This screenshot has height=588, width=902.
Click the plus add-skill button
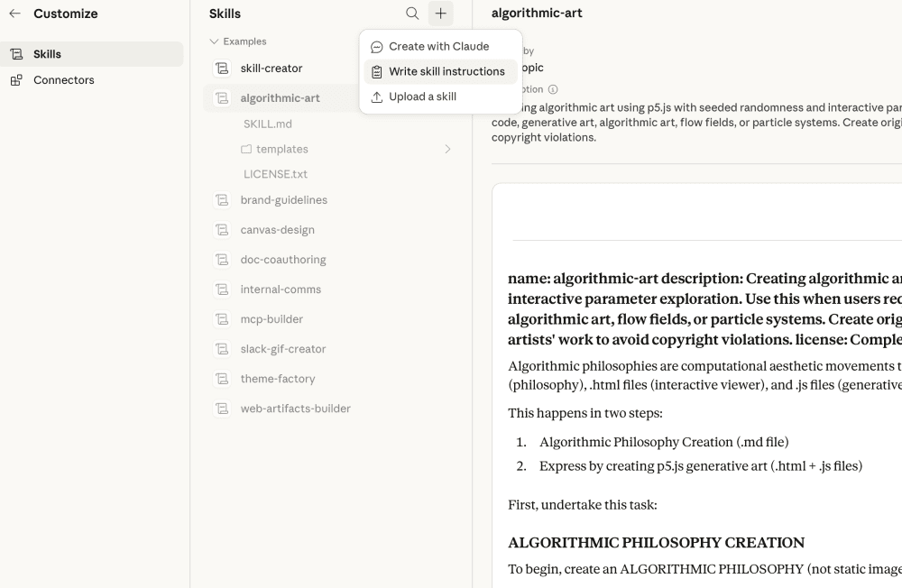point(441,14)
